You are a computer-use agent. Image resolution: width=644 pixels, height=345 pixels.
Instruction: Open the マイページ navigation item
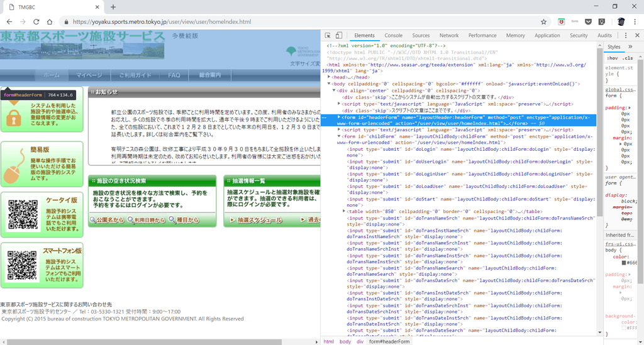(89, 75)
